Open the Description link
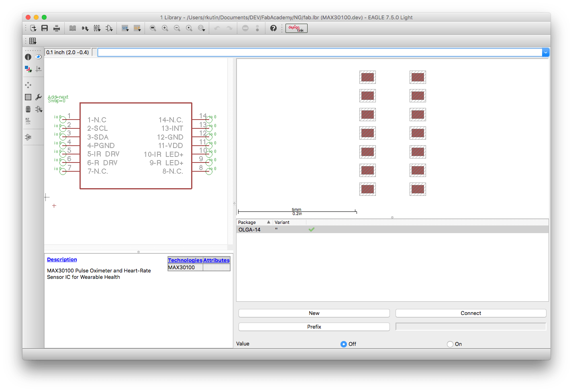The width and height of the screenshot is (573, 392). (x=62, y=260)
